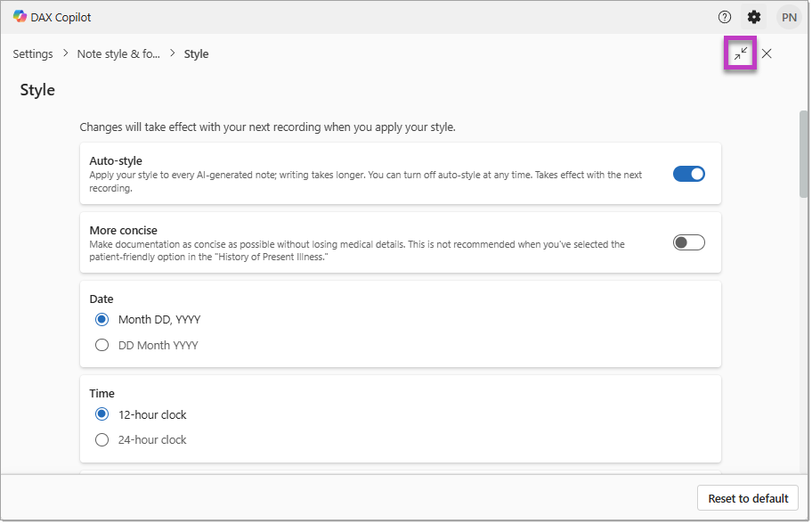Enable the More concise toggle

point(687,242)
